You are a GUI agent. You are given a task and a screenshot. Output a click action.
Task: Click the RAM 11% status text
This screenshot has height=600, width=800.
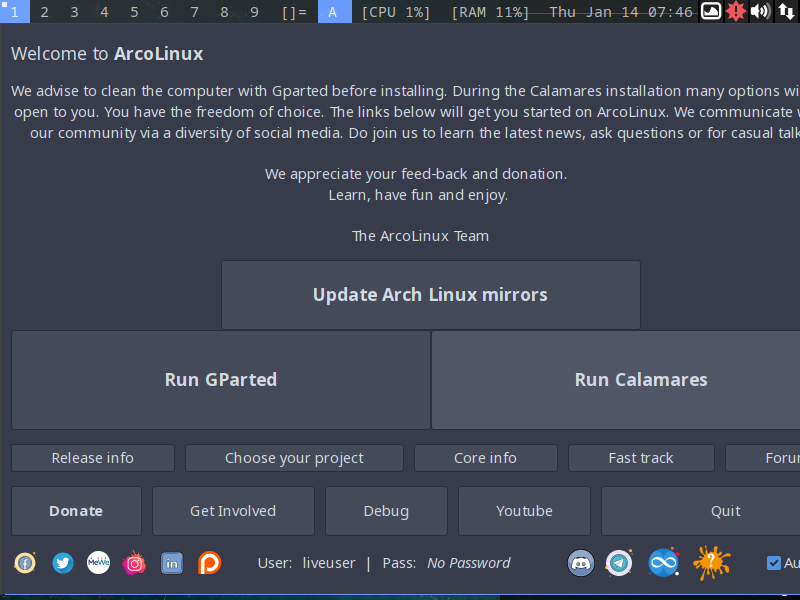pos(490,12)
